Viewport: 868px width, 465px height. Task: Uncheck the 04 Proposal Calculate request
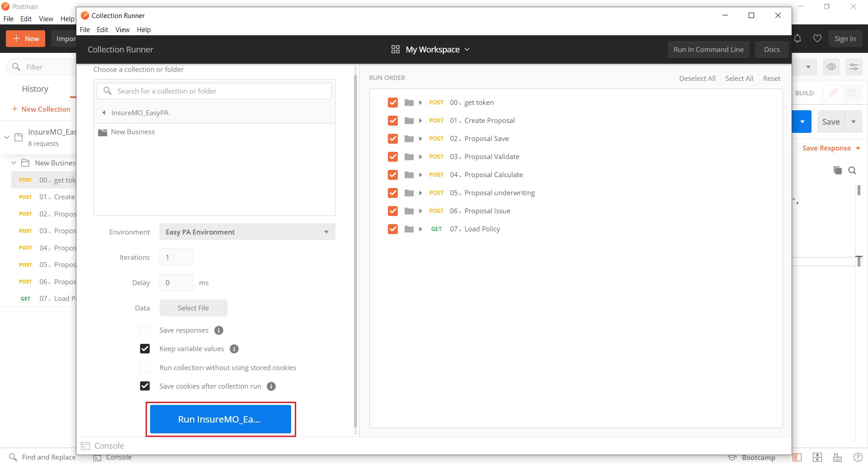(393, 175)
